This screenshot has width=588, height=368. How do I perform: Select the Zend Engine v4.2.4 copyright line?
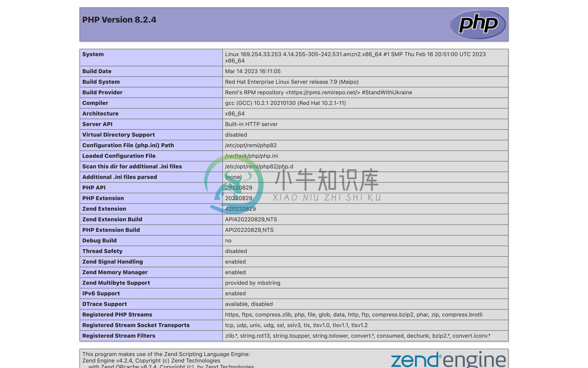pyautogui.click(x=151, y=361)
